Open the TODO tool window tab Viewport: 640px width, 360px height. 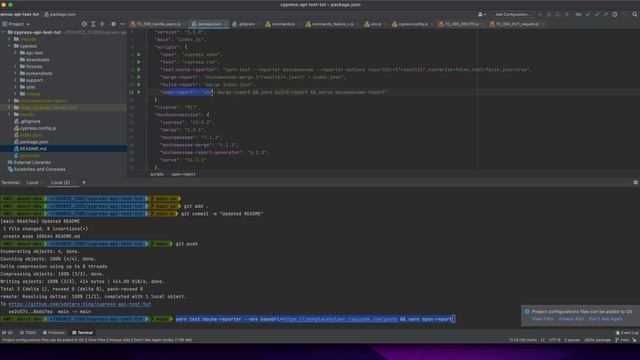pos(28,333)
